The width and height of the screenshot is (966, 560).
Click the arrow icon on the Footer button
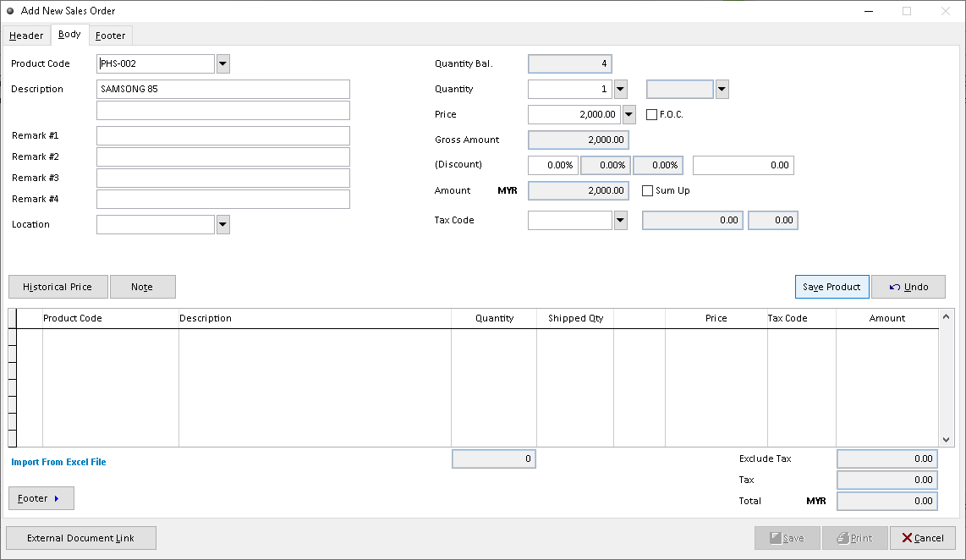point(58,498)
